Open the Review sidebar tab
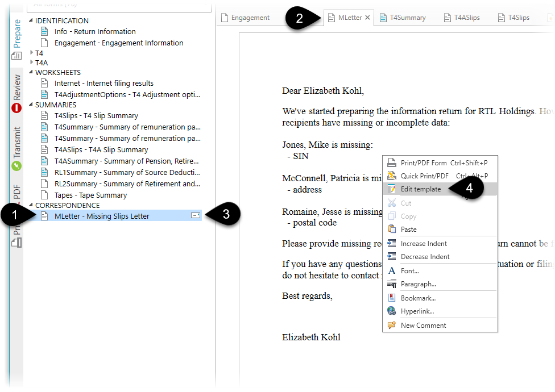This screenshot has width=555, height=392. pos(16,92)
